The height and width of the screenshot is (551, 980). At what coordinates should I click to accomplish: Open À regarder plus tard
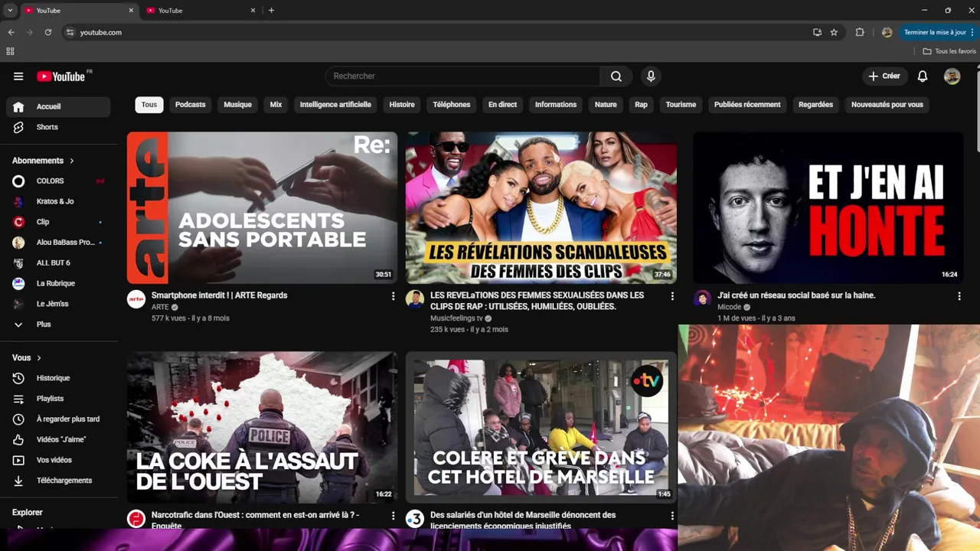coord(58,419)
